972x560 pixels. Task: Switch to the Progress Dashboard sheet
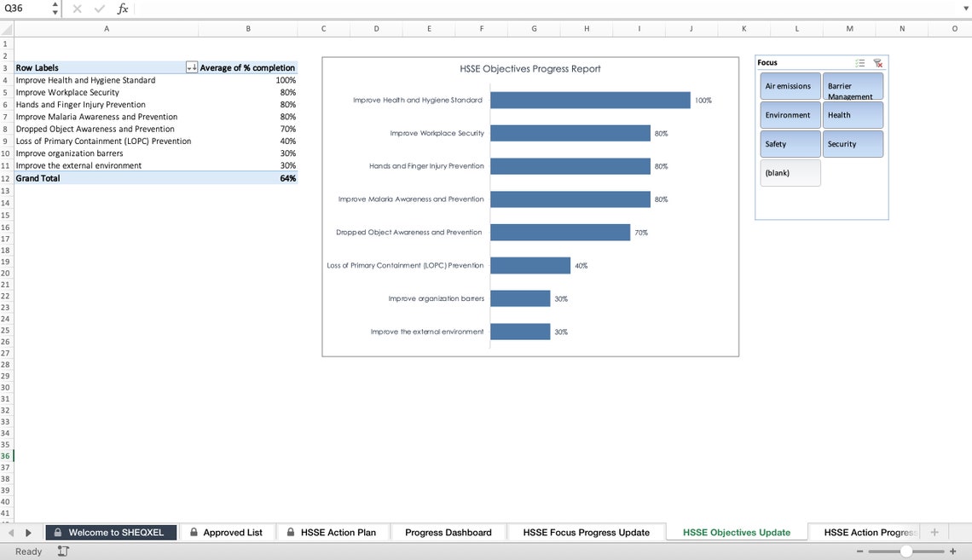point(448,531)
